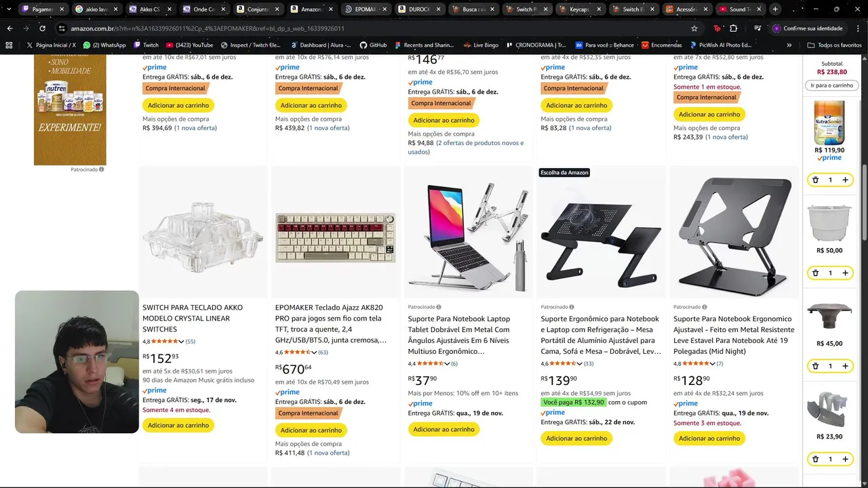Reload the Amazon page

point(42,28)
